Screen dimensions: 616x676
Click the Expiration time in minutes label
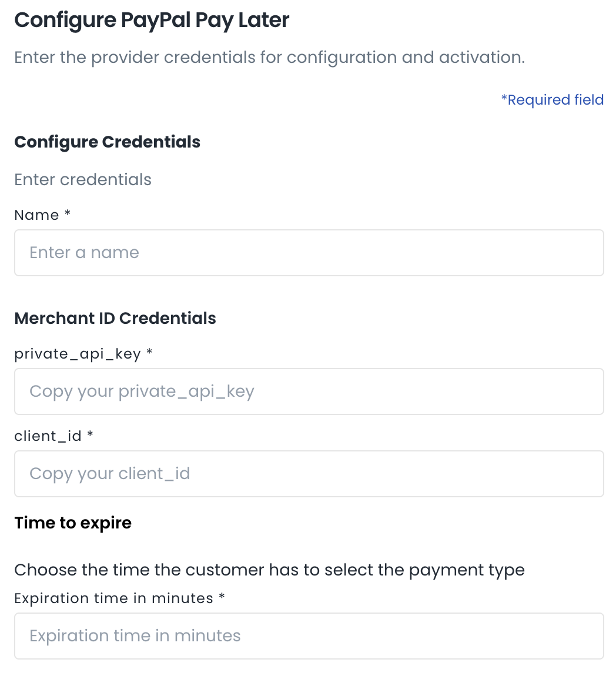[113, 598]
